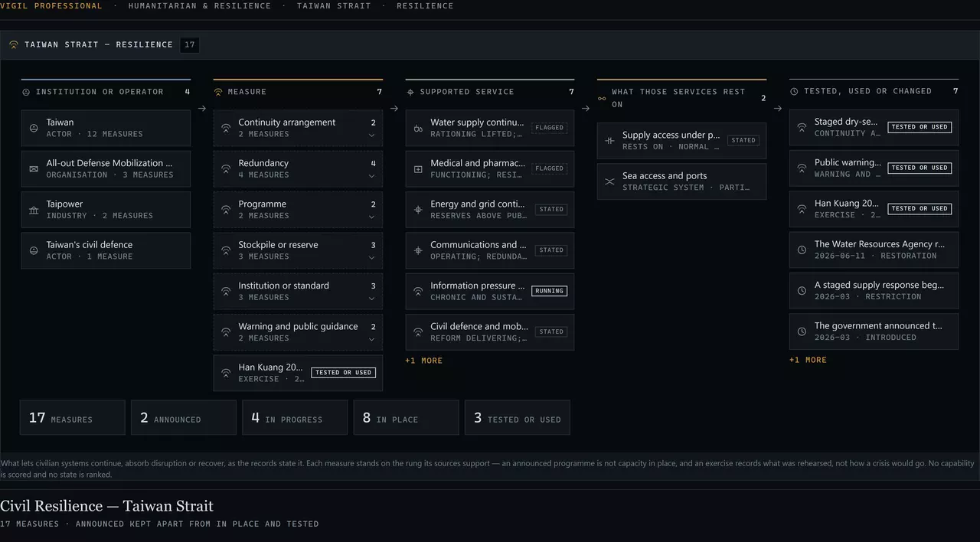Image resolution: width=980 pixels, height=542 pixels.
Task: Select the Taiwan actor card with 12 measures
Action: (106, 128)
